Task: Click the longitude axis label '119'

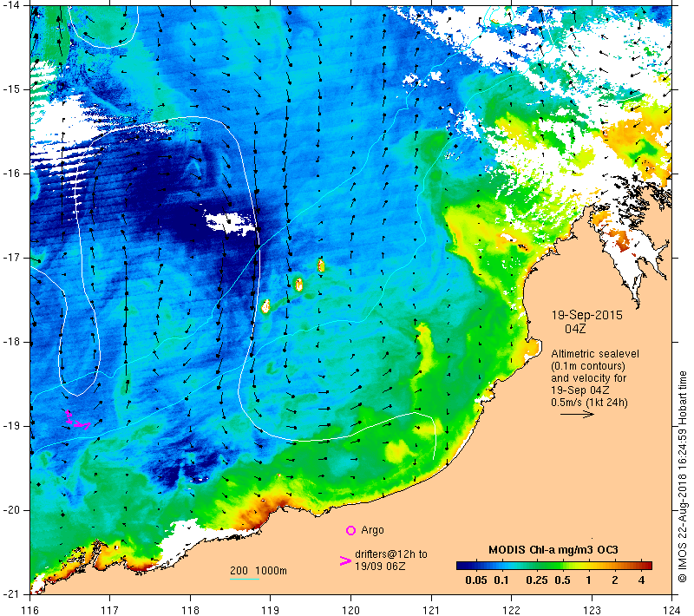Action: pos(271,610)
